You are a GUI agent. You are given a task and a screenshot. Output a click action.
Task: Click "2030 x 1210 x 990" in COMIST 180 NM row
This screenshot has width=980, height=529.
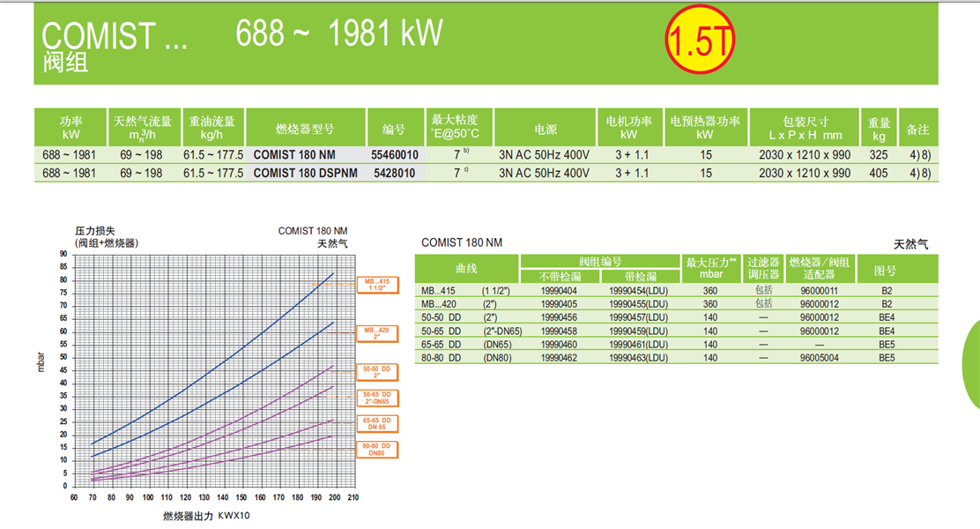[805, 154]
